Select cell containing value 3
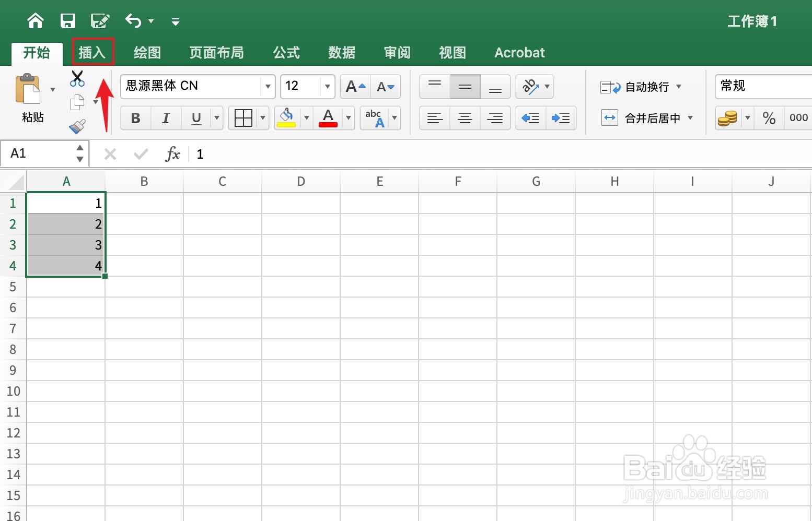812x521 pixels. pos(66,245)
